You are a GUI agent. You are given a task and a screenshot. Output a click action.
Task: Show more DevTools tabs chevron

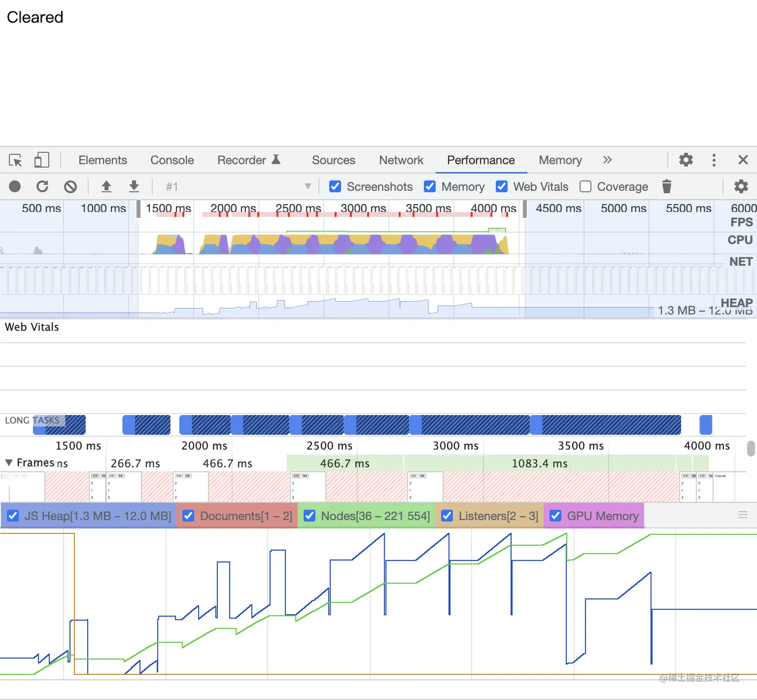607,160
